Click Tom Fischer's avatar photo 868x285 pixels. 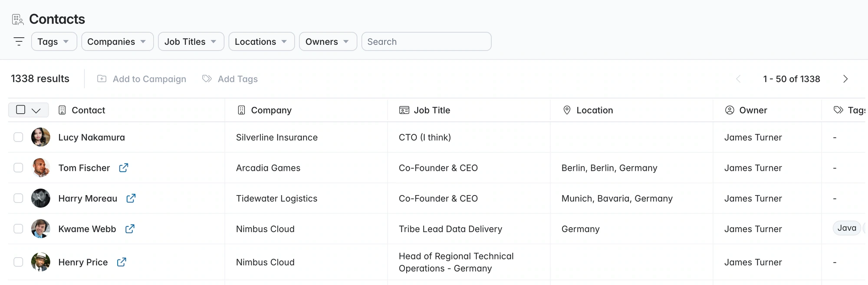click(x=41, y=168)
